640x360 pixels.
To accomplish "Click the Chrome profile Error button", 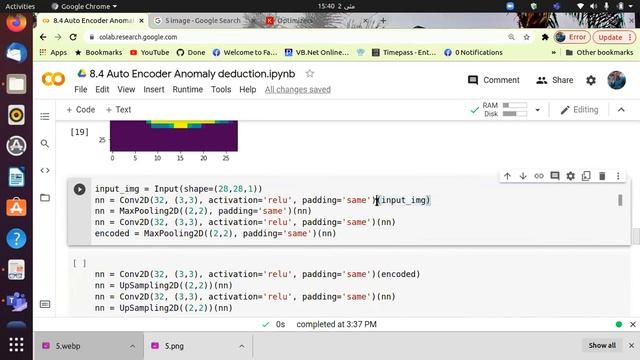I will pyautogui.click(x=572, y=37).
